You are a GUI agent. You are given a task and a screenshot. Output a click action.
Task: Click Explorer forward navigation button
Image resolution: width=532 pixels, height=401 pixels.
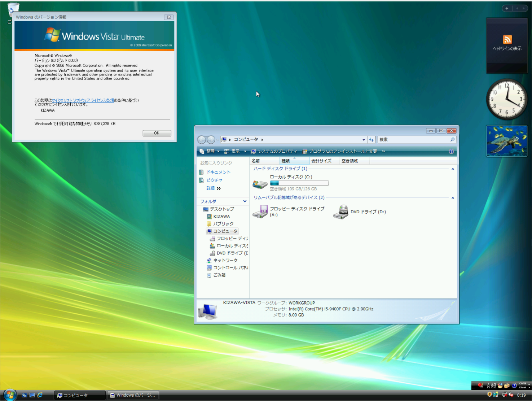click(x=211, y=140)
